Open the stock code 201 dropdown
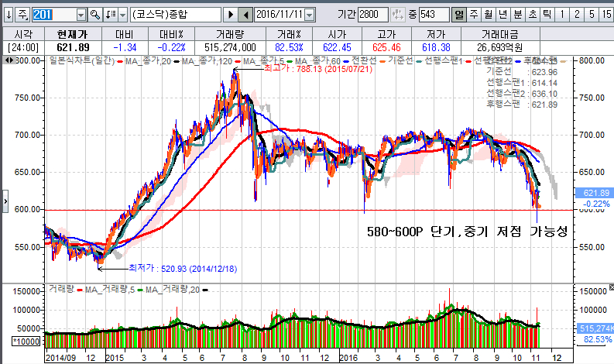 pos(81,15)
